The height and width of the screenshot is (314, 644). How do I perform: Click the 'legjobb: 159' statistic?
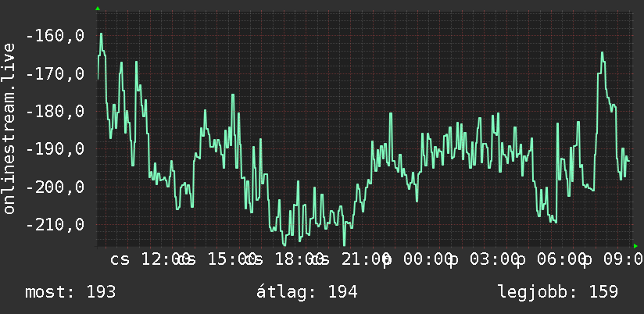tap(558, 292)
